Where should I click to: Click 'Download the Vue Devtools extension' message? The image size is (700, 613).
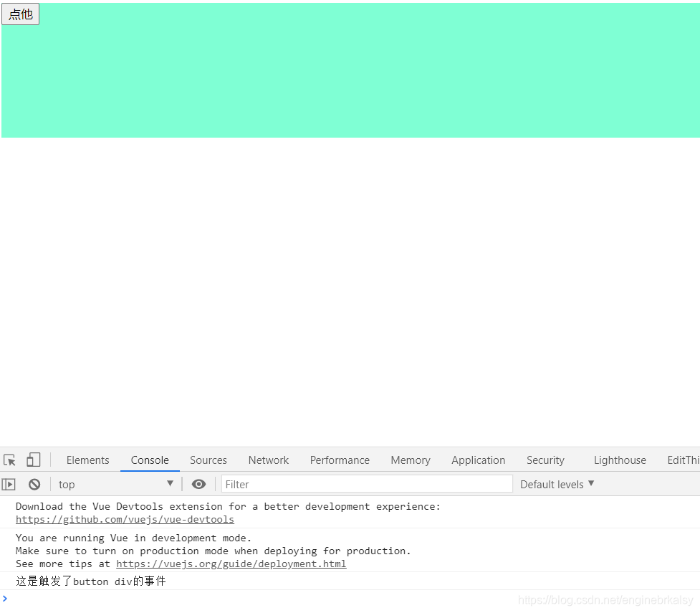(228, 507)
